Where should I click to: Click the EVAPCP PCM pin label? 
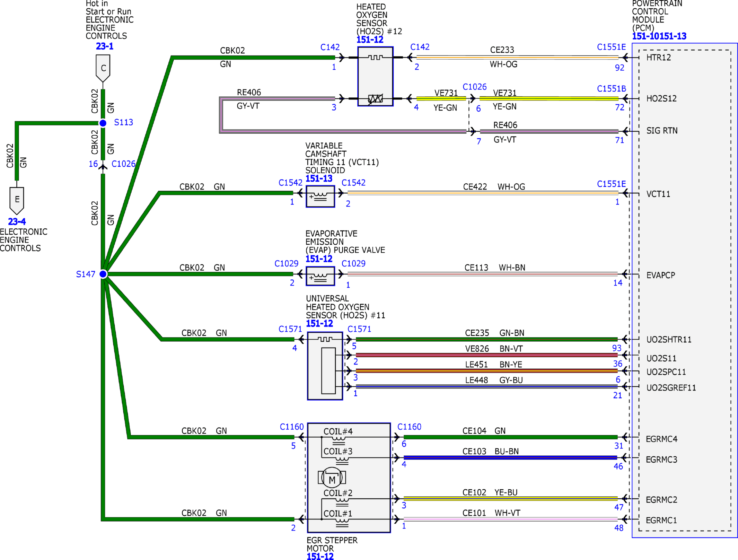click(661, 275)
